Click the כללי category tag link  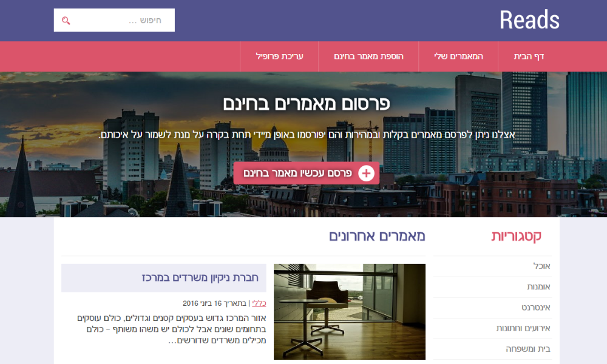[x=259, y=303]
